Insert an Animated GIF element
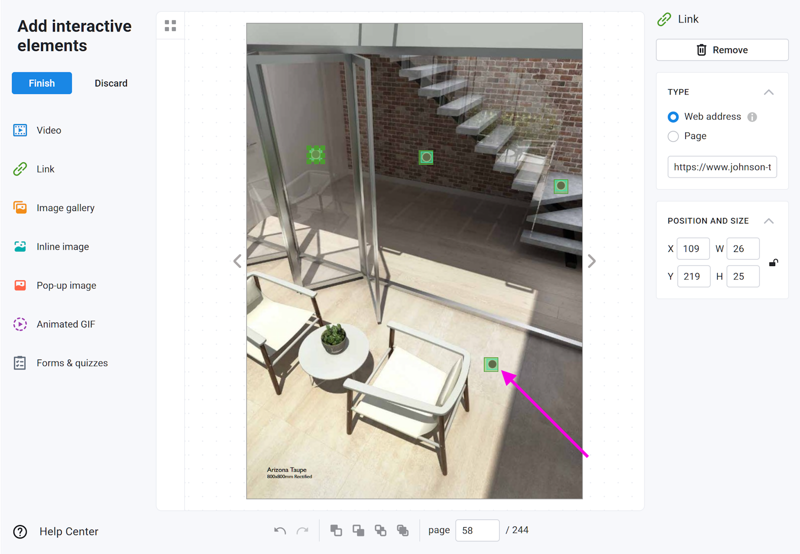This screenshot has height=554, width=800. coord(54,324)
